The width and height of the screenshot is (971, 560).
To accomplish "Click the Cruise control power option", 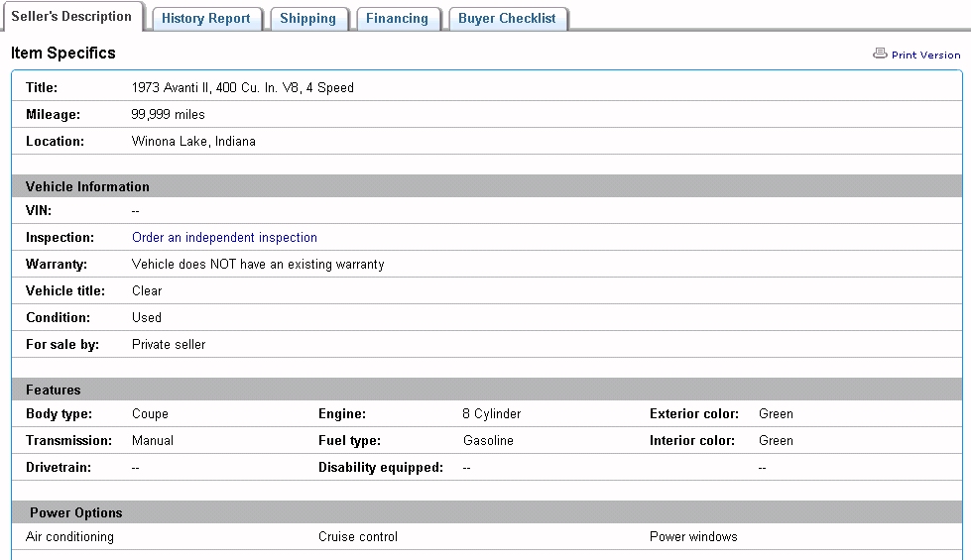I will [357, 537].
